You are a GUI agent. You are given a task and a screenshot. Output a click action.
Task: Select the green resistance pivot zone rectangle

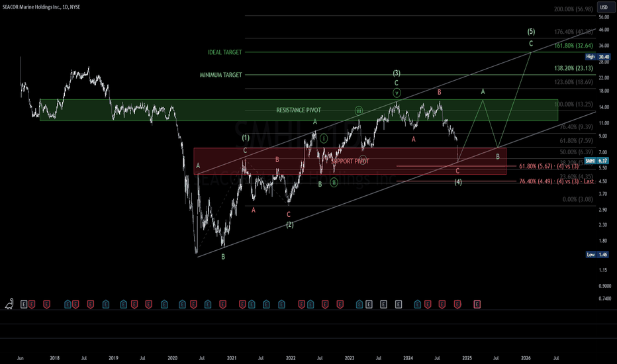(x=299, y=110)
